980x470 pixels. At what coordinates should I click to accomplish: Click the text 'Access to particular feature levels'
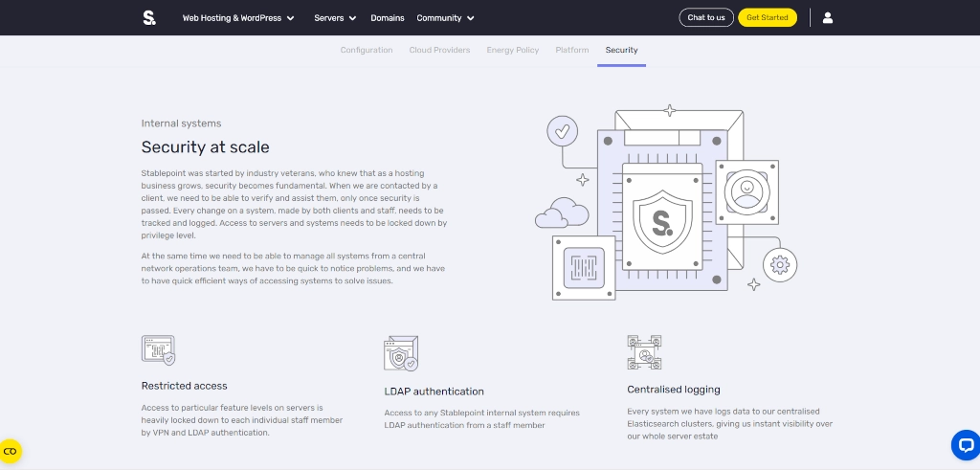click(242, 420)
